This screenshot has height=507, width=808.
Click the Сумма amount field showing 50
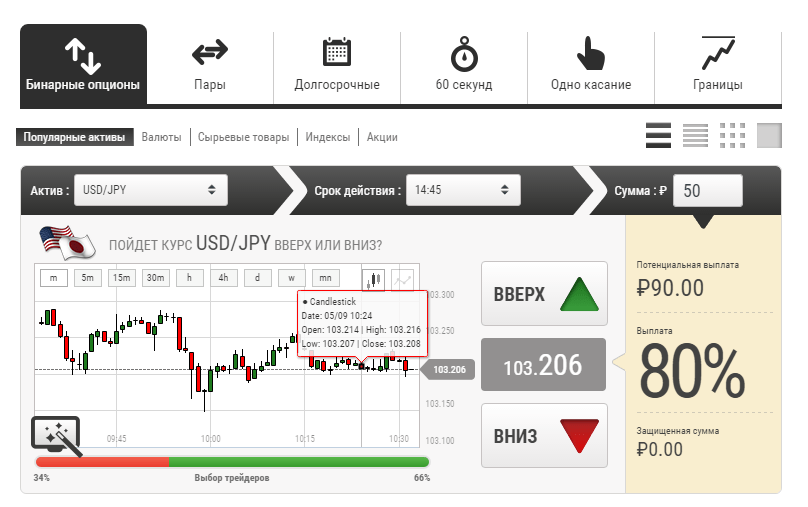coord(708,191)
